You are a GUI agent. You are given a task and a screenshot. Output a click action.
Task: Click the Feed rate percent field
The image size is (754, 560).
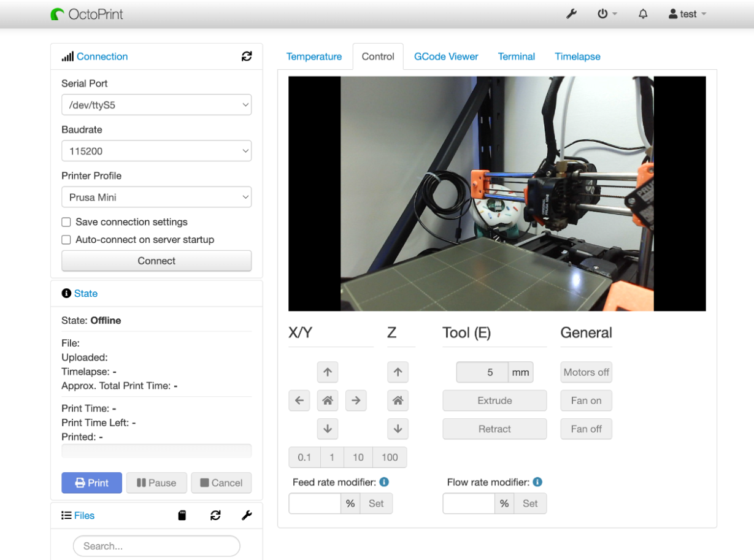(x=315, y=504)
